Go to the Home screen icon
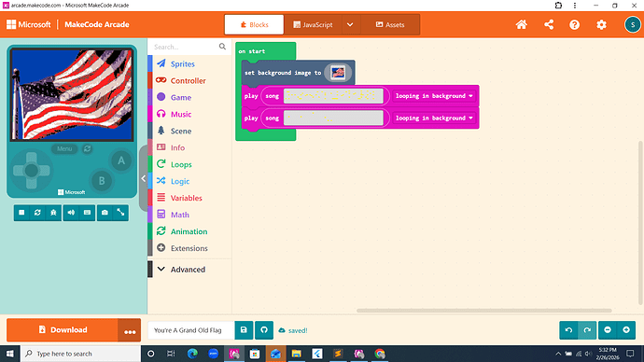Image resolution: width=644 pixels, height=362 pixels. pyautogui.click(x=521, y=24)
